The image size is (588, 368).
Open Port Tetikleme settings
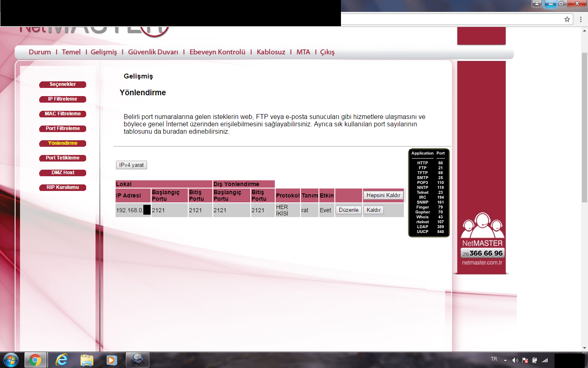click(x=63, y=158)
